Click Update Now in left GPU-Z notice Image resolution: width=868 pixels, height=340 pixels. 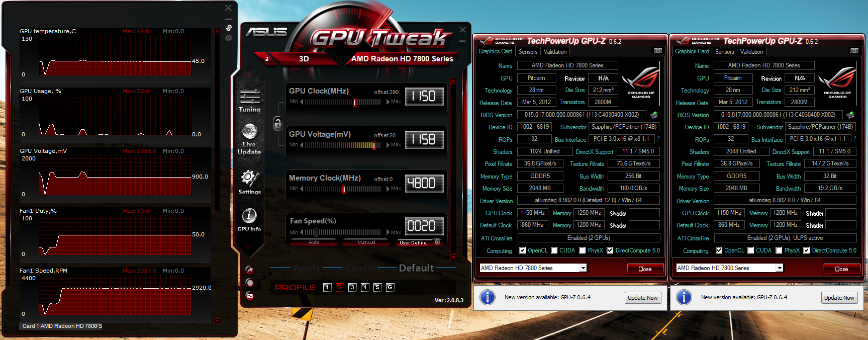click(x=642, y=298)
